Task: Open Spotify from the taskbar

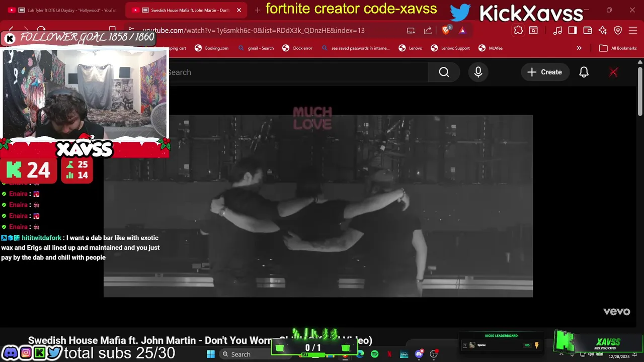Action: coord(375,354)
